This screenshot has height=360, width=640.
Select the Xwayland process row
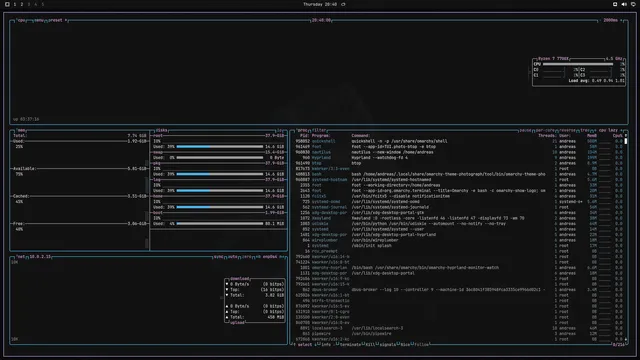(459, 218)
